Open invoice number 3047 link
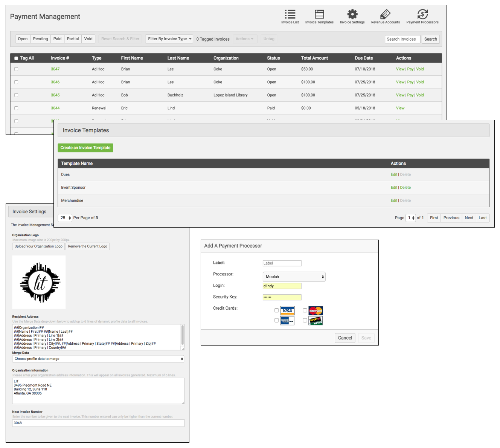The height and width of the screenshot is (448, 500). [x=55, y=69]
